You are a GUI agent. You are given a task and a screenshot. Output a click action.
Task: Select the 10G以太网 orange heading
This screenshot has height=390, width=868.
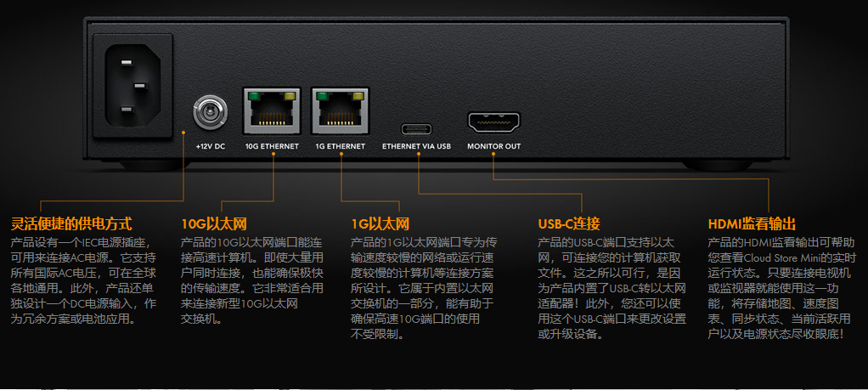(214, 223)
